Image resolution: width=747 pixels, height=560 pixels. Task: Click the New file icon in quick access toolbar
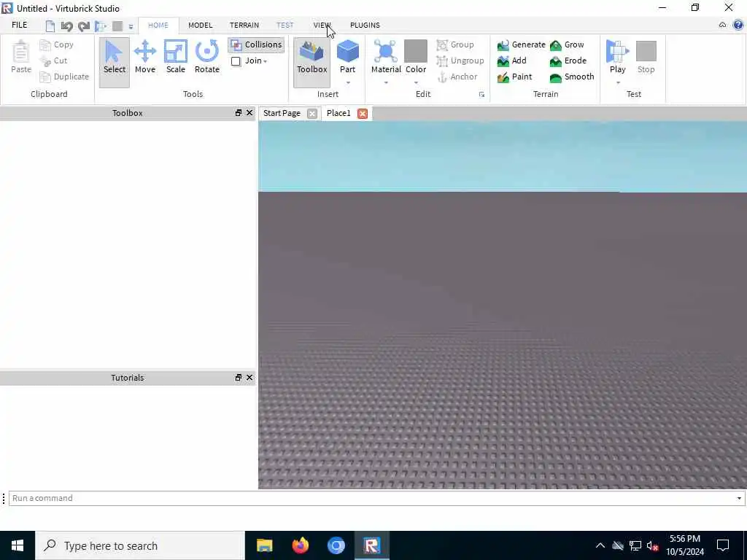[50, 26]
